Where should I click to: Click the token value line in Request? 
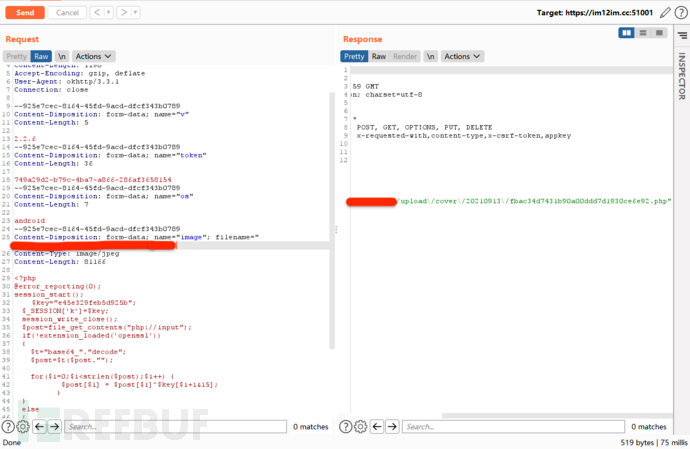click(93, 180)
